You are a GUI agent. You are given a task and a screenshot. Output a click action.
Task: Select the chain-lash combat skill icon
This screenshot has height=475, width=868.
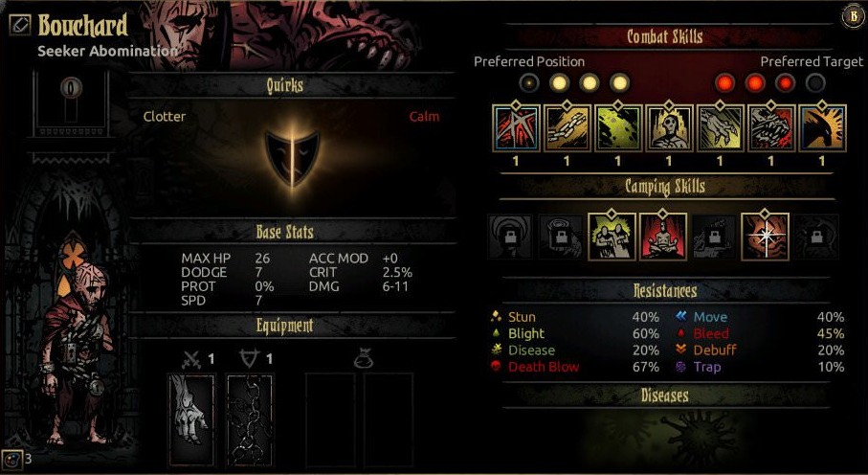tap(567, 128)
